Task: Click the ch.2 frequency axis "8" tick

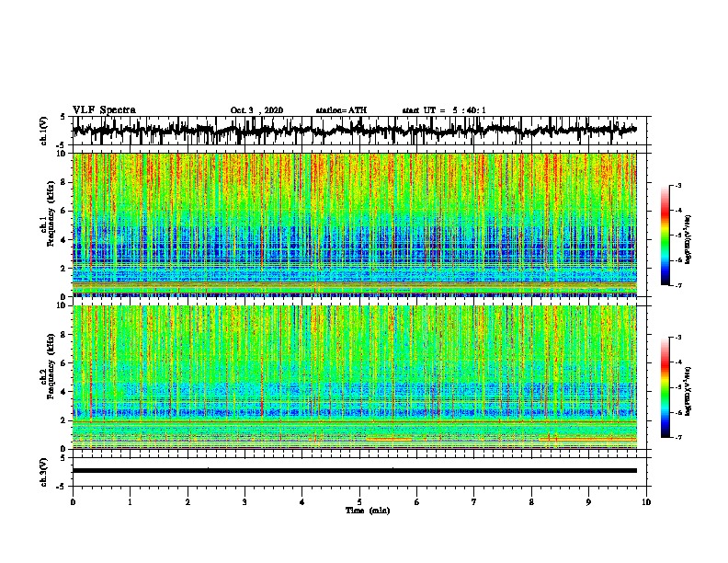Action: [65, 335]
